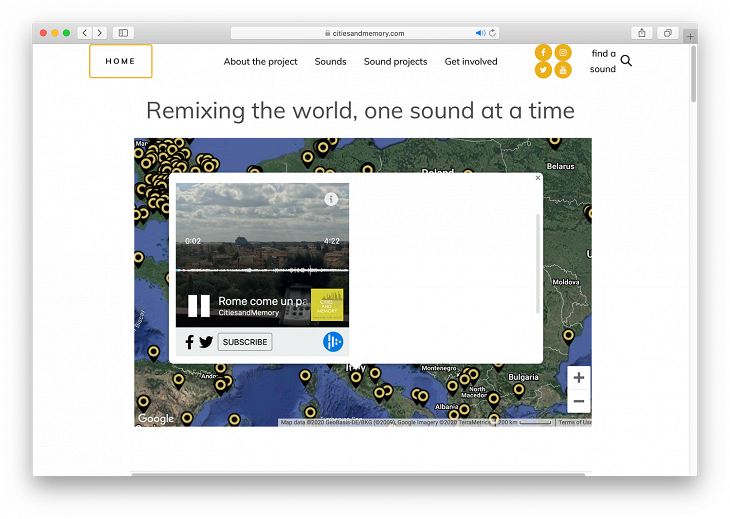Click the info icon on the player

tap(331, 199)
